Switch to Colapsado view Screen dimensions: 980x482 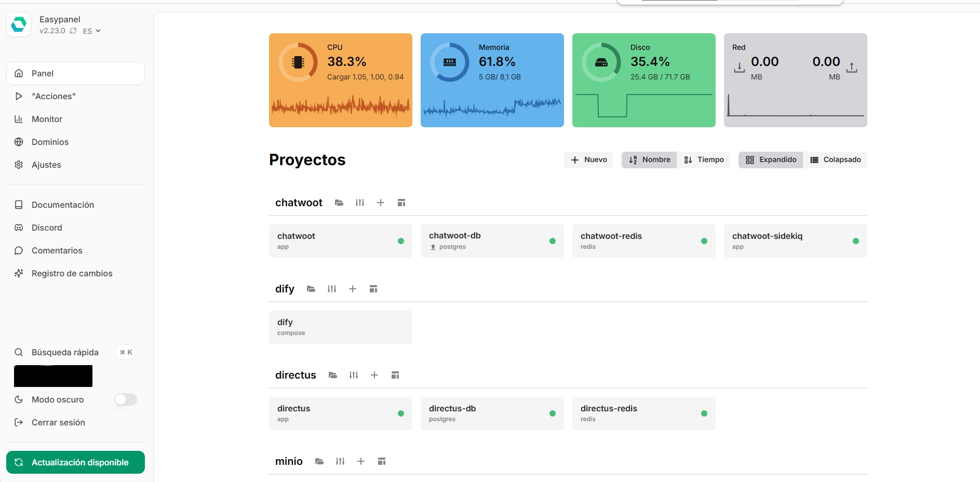[x=835, y=160]
